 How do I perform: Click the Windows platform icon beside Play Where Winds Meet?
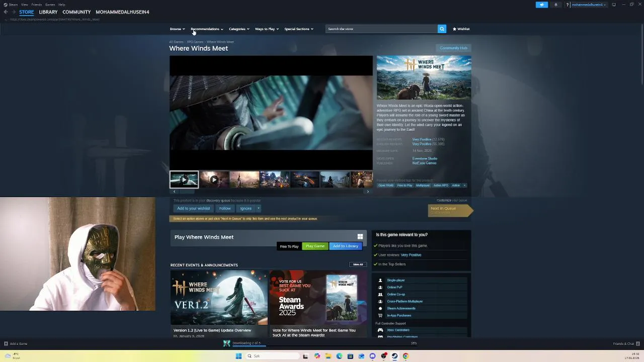coord(360,236)
